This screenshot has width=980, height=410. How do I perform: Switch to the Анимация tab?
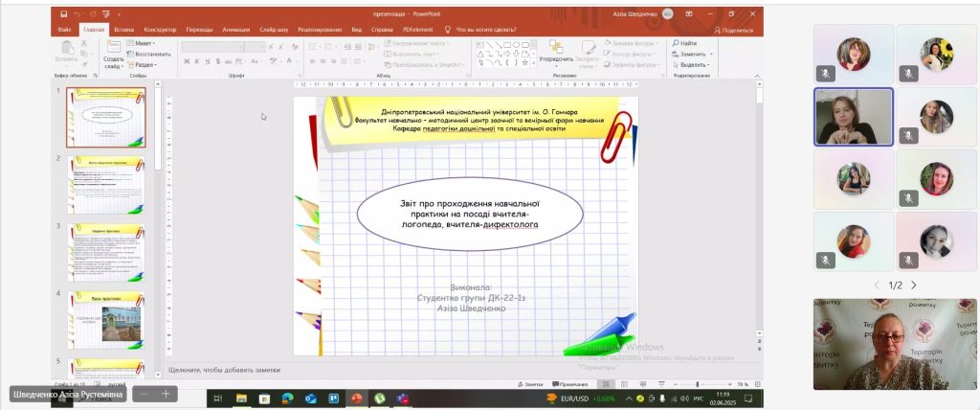[x=236, y=30]
